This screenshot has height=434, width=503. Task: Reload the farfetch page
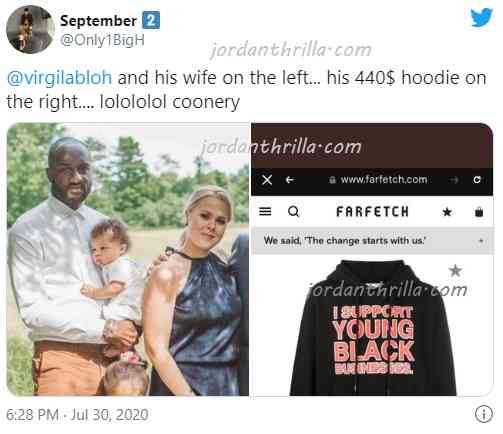click(x=477, y=180)
